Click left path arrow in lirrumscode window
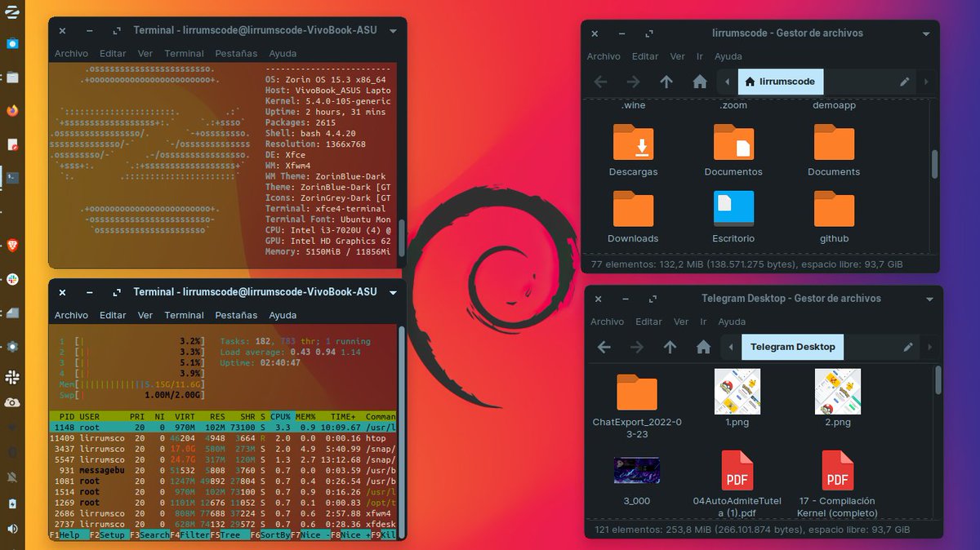 click(x=727, y=82)
